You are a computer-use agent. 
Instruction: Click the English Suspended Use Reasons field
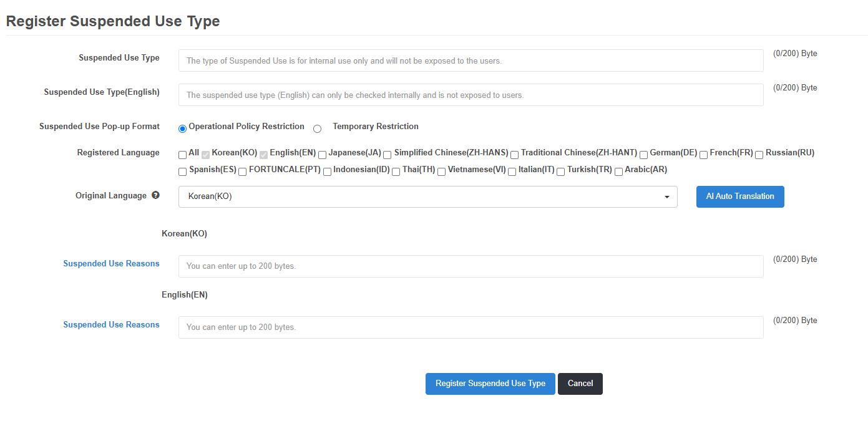(471, 327)
